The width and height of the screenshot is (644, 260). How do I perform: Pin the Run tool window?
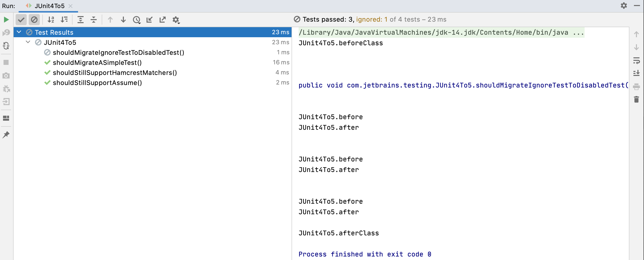click(6, 135)
